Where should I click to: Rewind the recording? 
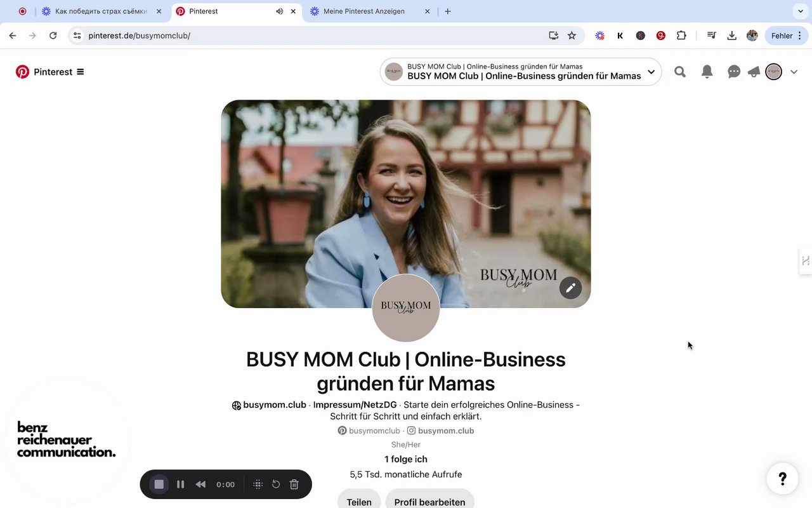pos(200,485)
